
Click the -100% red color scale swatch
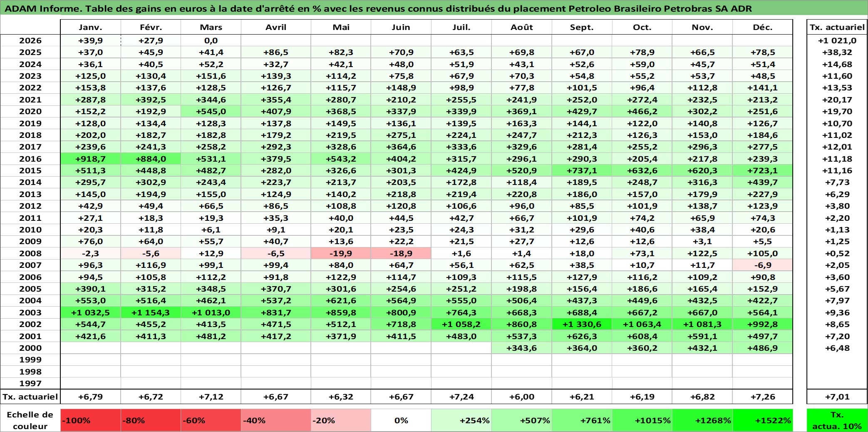click(x=91, y=420)
